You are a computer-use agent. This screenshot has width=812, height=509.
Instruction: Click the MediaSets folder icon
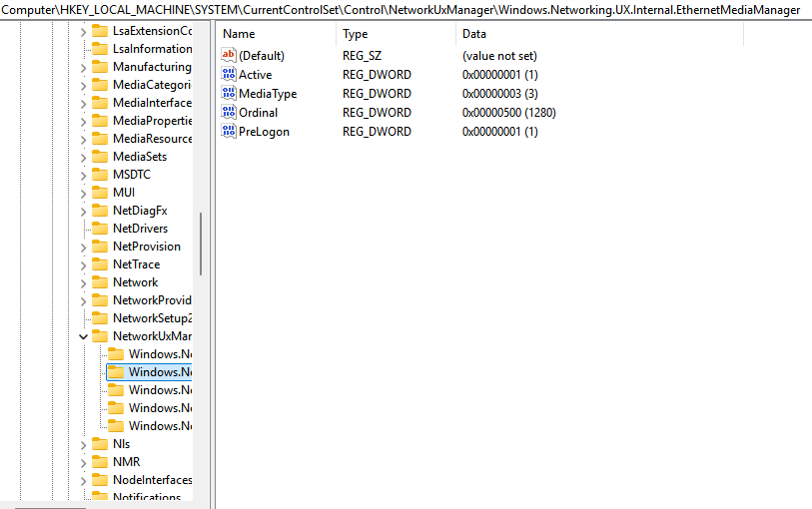point(100,157)
